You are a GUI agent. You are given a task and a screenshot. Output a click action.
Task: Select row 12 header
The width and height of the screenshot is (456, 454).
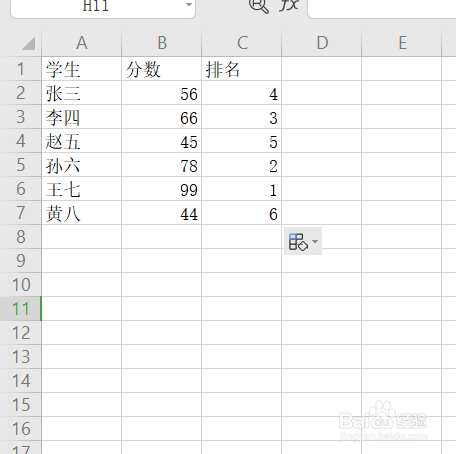click(x=21, y=333)
